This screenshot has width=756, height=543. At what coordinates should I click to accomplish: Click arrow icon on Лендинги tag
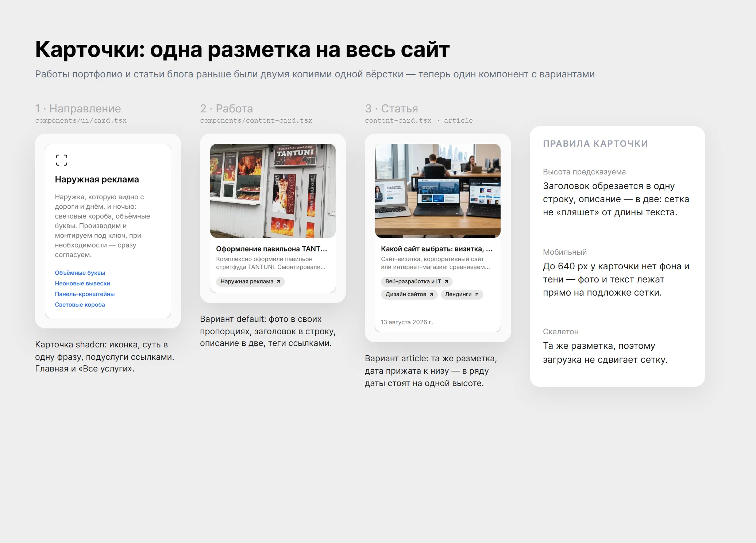pyautogui.click(x=477, y=294)
